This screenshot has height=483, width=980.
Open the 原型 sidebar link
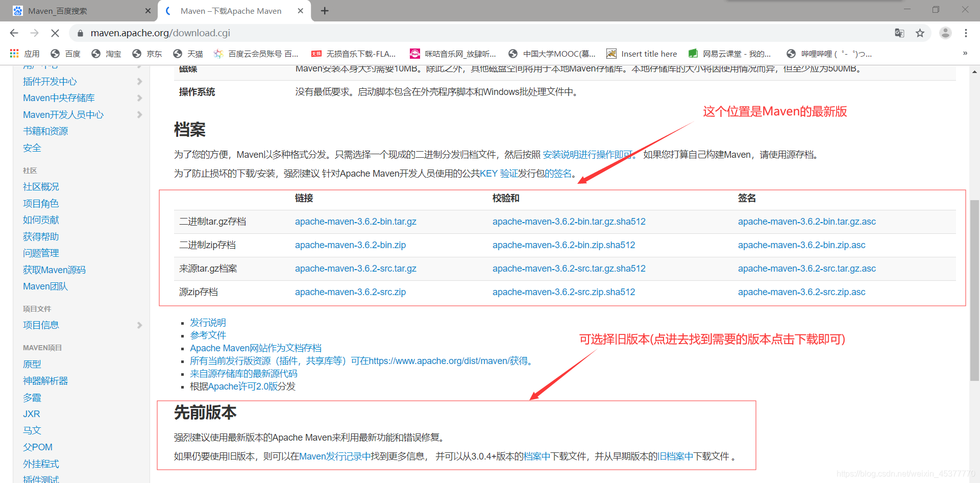coord(32,365)
